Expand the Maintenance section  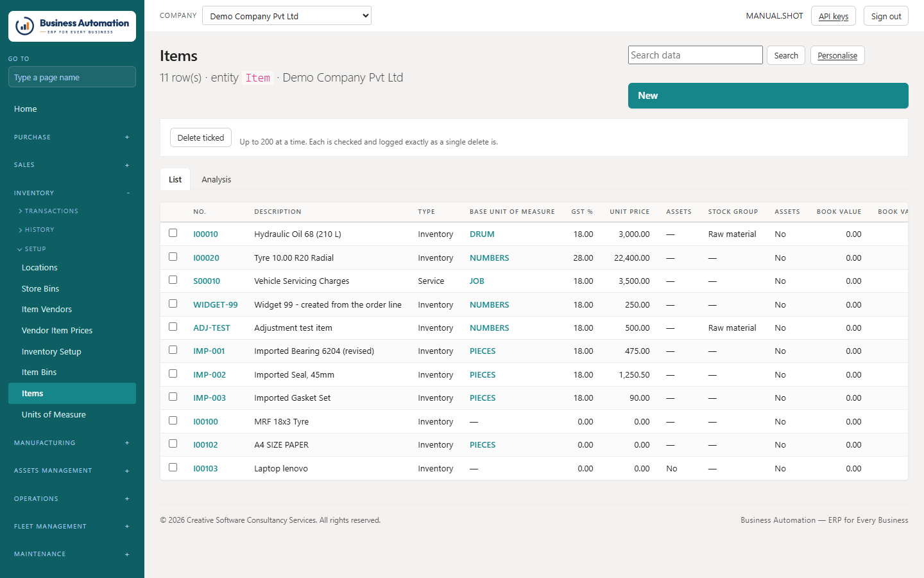click(x=72, y=554)
